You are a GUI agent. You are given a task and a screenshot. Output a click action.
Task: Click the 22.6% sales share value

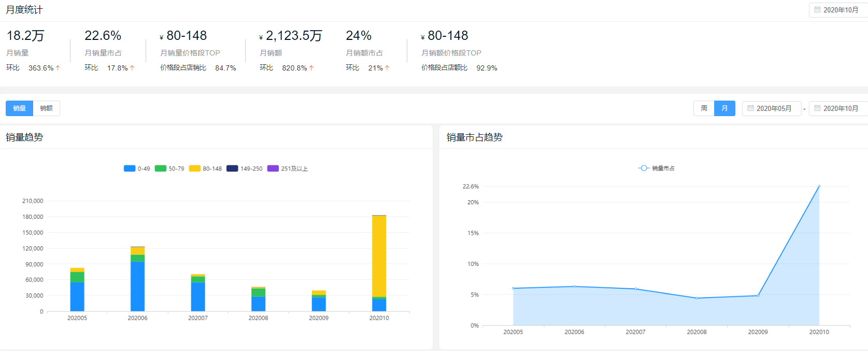[x=103, y=36]
